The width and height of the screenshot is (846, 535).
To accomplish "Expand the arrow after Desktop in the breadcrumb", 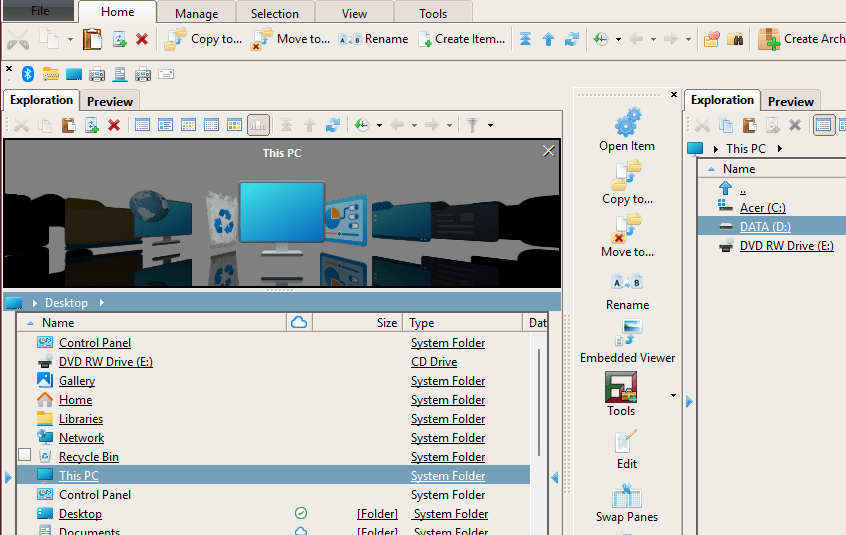I will (101, 303).
